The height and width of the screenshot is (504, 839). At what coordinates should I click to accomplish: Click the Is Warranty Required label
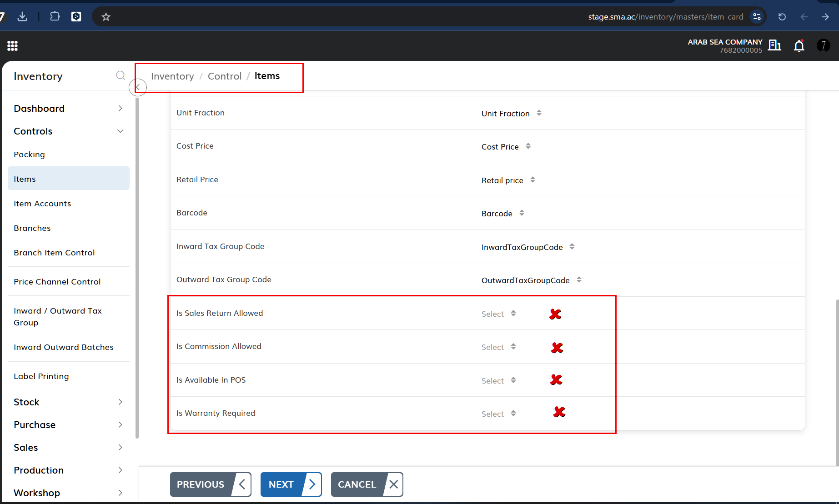coord(216,413)
